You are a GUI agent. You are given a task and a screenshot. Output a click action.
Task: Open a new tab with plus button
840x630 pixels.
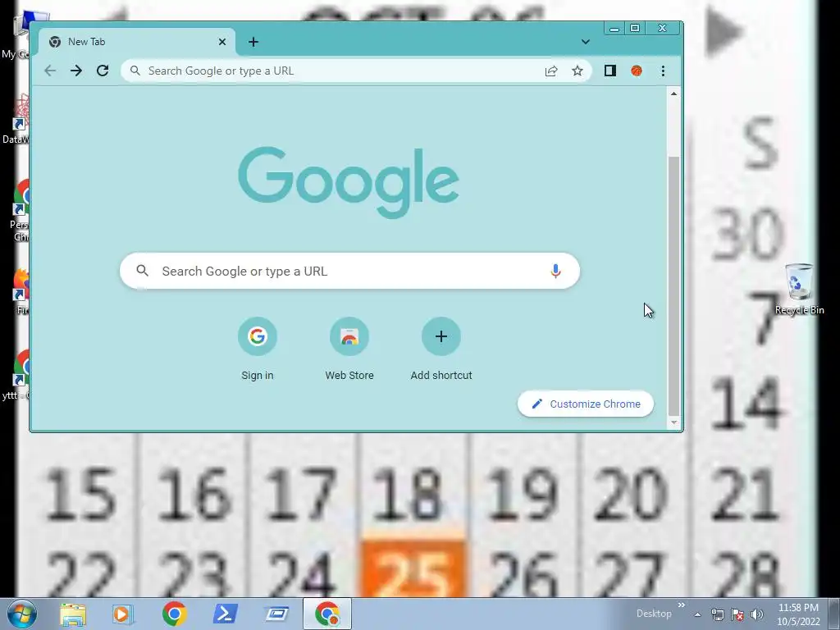[x=253, y=42]
